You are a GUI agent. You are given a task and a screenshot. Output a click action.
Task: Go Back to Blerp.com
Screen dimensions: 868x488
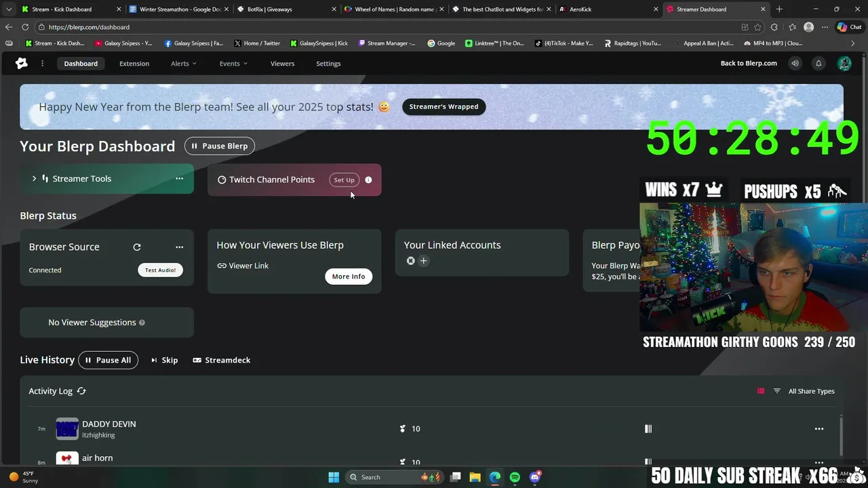coord(749,63)
